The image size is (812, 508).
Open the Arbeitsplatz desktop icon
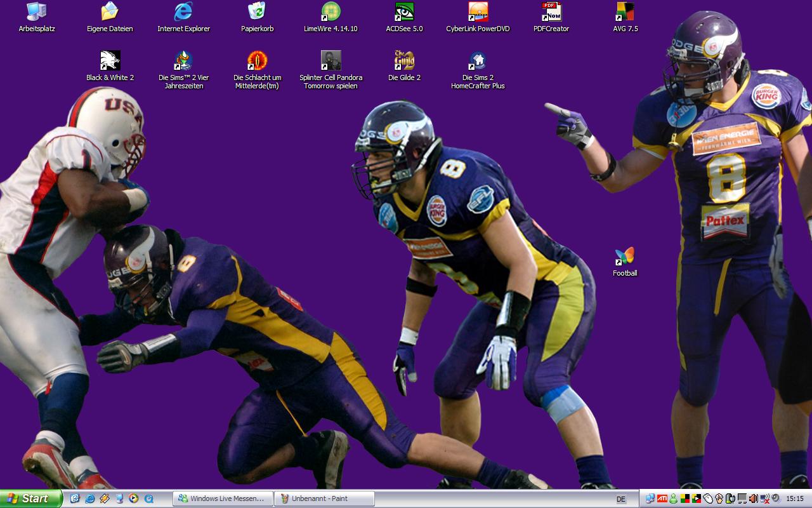point(37,17)
